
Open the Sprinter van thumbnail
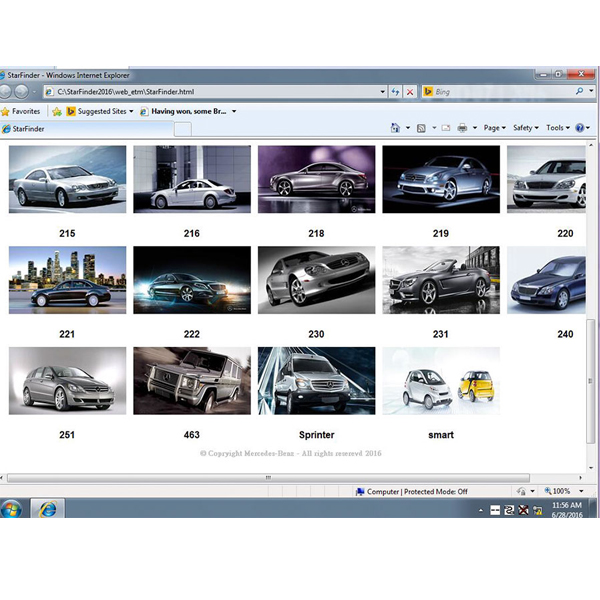tap(316, 381)
